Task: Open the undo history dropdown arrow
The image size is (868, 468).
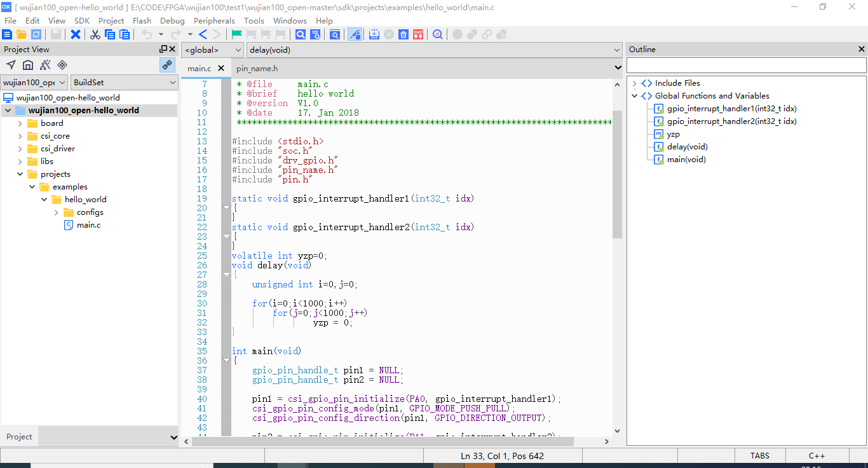Action: click(161, 34)
